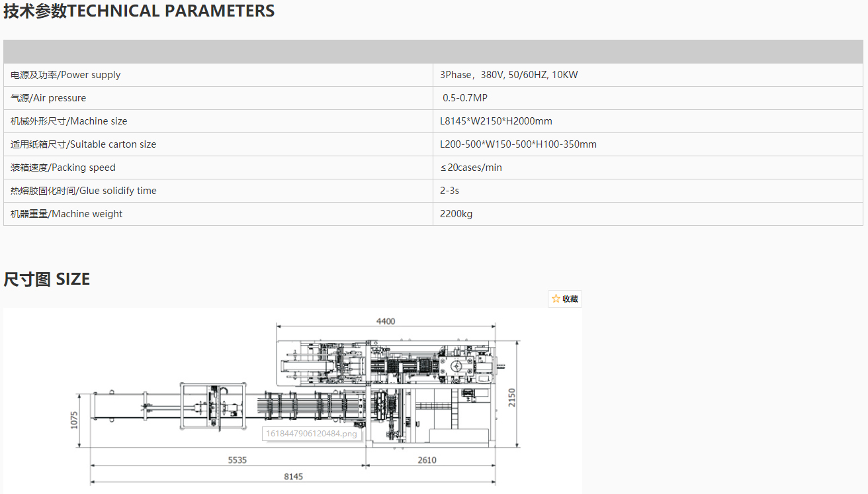Click the 8145 overall length dimension

coord(293,476)
